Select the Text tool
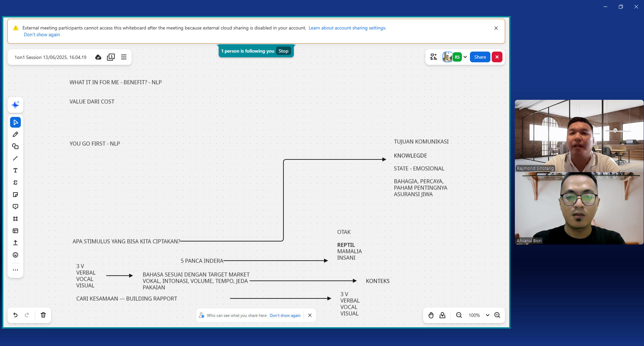 (x=15, y=170)
